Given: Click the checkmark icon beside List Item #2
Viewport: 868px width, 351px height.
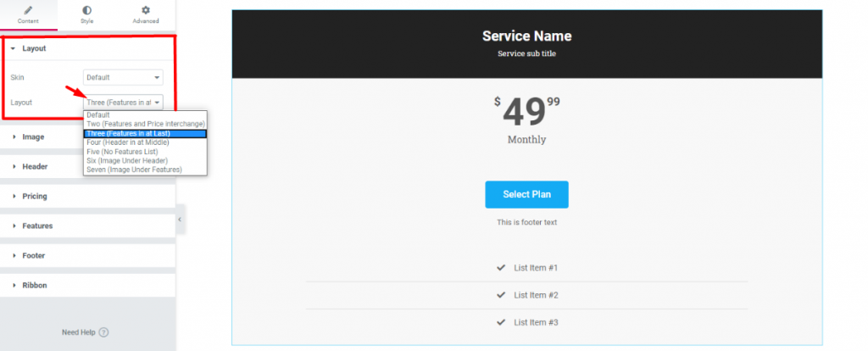Looking at the screenshot, I should click(501, 295).
